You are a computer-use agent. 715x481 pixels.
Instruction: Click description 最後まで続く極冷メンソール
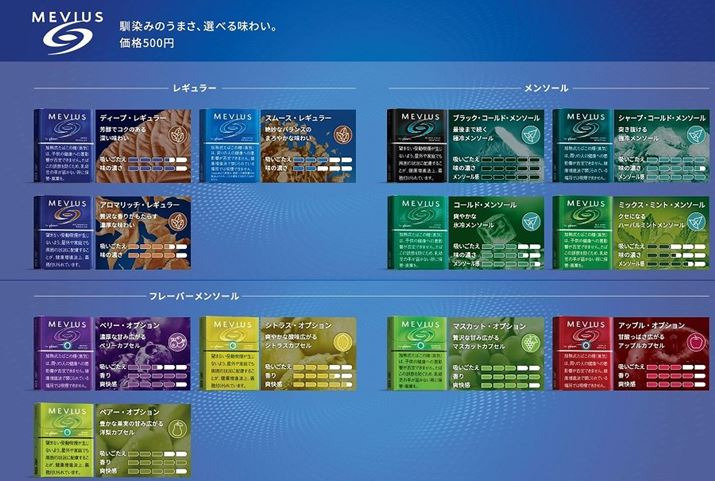[473, 134]
